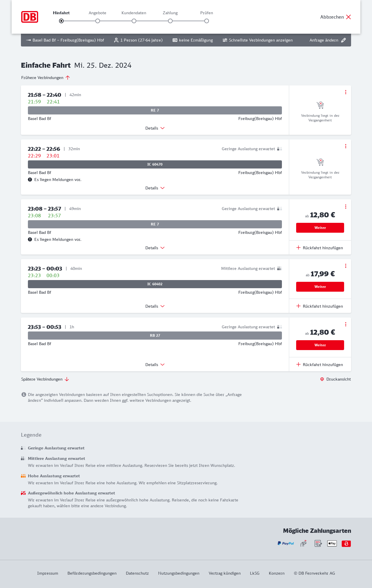
Task: Select the Angebote progress step circle
Action: click(x=98, y=21)
